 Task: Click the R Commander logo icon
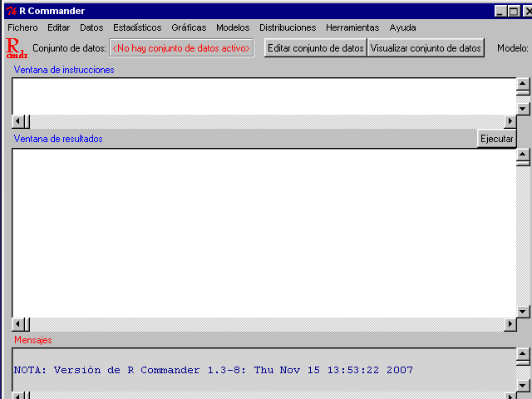17,48
